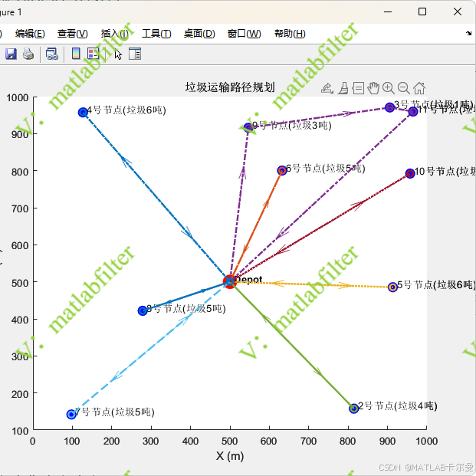The image size is (476, 476).
Task: Click the X (m) axis label
Action: 230,455
